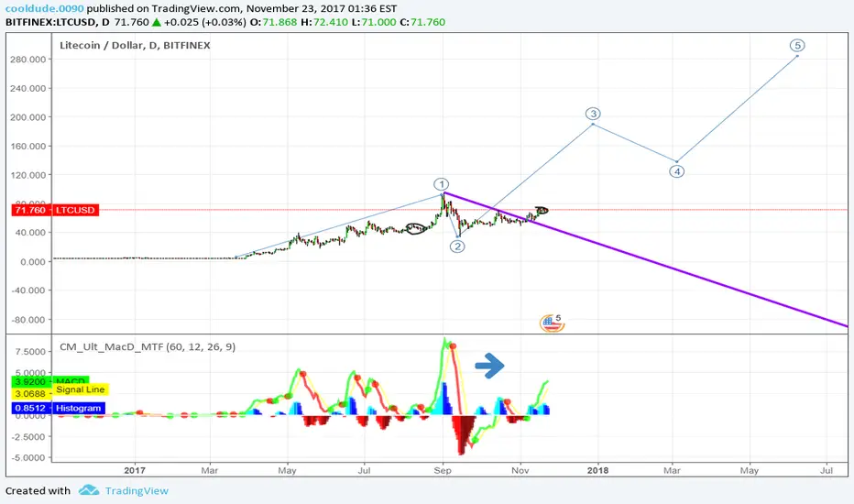
Task: Click the 120.000 price axis label
Action: tap(27, 175)
